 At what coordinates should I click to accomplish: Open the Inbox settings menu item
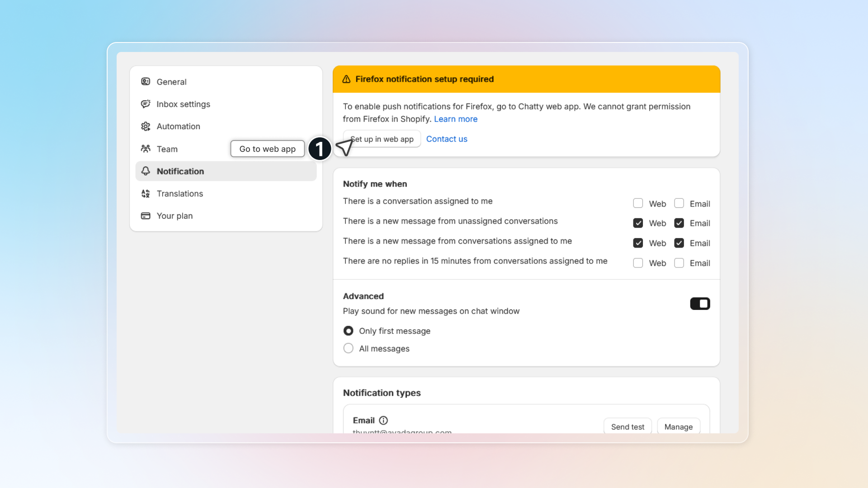[183, 104]
